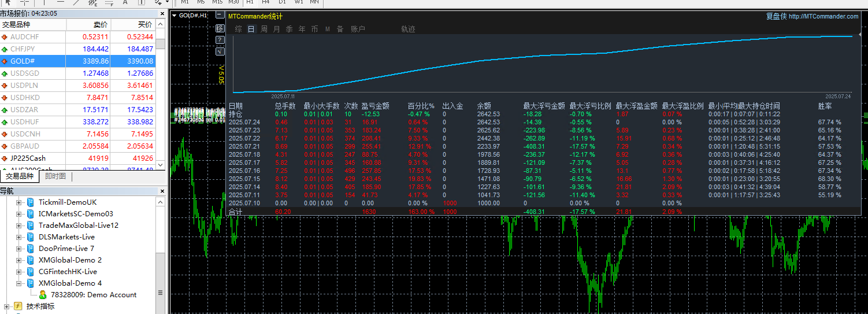Close the 导航 navigator panel

[162, 190]
